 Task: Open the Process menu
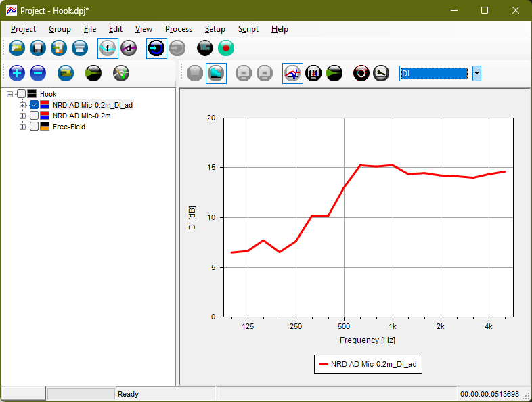[178, 29]
